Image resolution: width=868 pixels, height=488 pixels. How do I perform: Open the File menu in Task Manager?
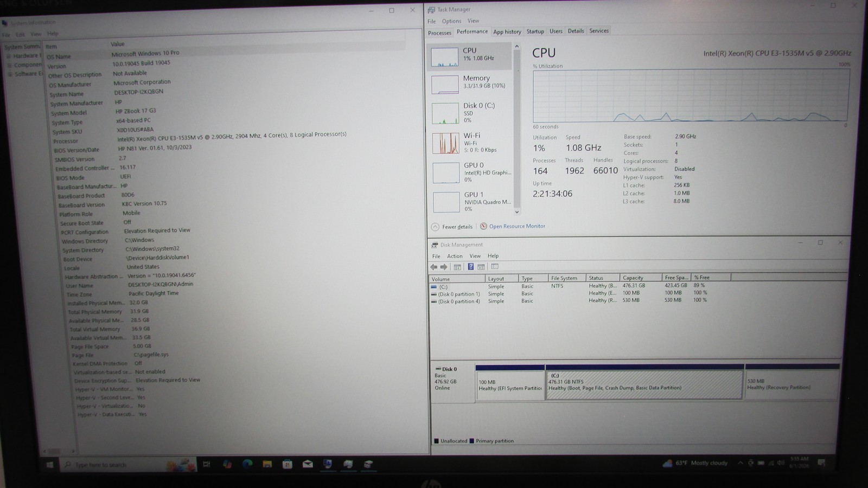coord(432,22)
